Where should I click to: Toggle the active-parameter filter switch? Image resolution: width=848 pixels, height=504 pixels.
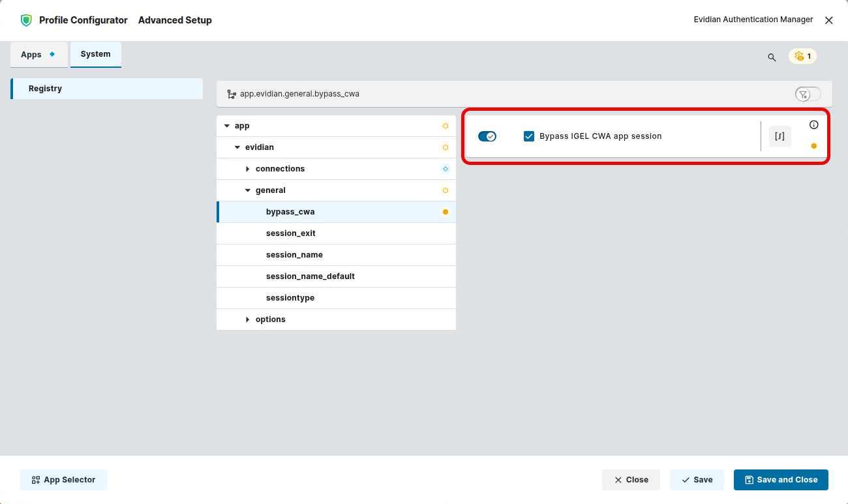point(808,95)
